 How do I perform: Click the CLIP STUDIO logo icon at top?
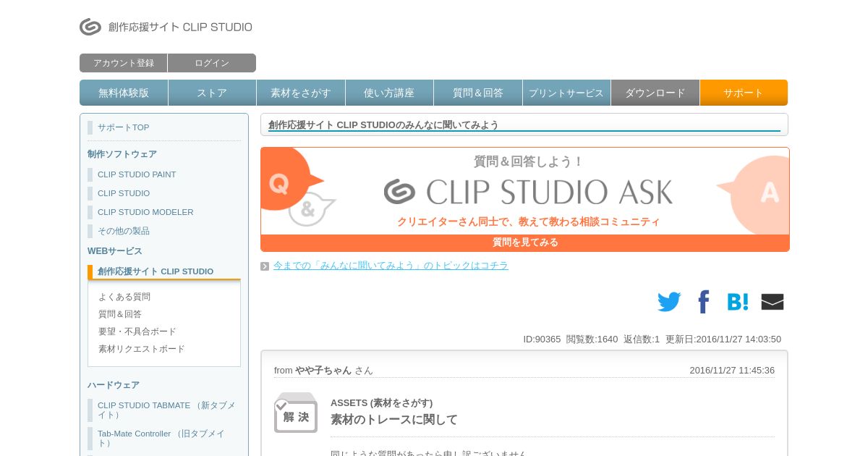90,27
